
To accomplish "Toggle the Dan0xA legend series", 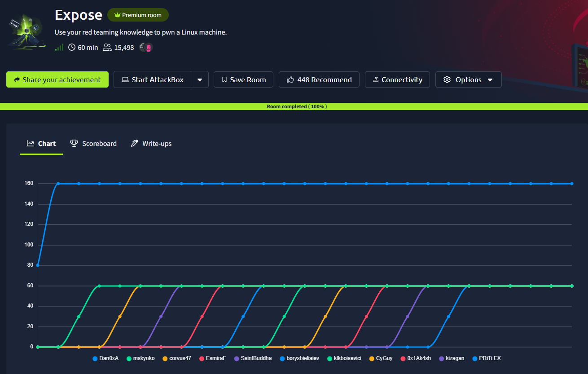I will (105, 358).
